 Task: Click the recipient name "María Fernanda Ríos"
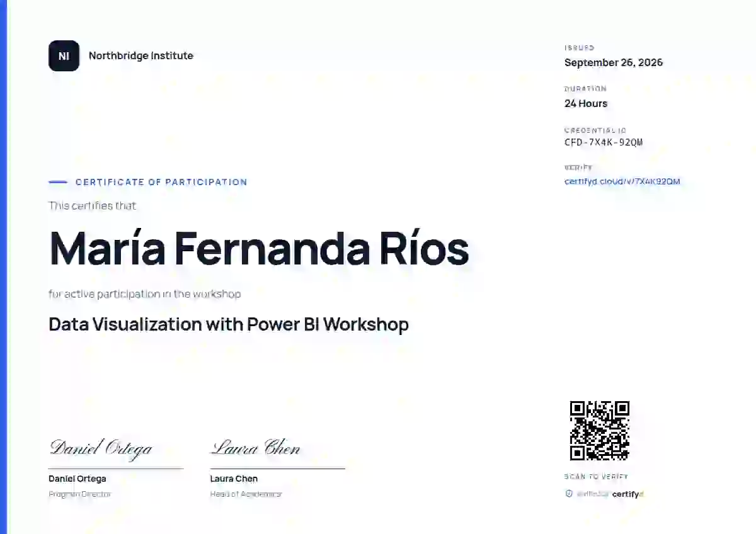pyautogui.click(x=259, y=247)
